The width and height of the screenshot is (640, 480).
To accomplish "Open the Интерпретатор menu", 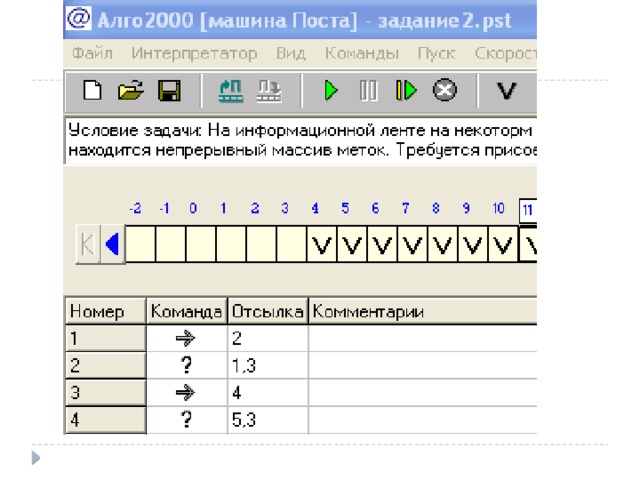I will pyautogui.click(x=194, y=53).
